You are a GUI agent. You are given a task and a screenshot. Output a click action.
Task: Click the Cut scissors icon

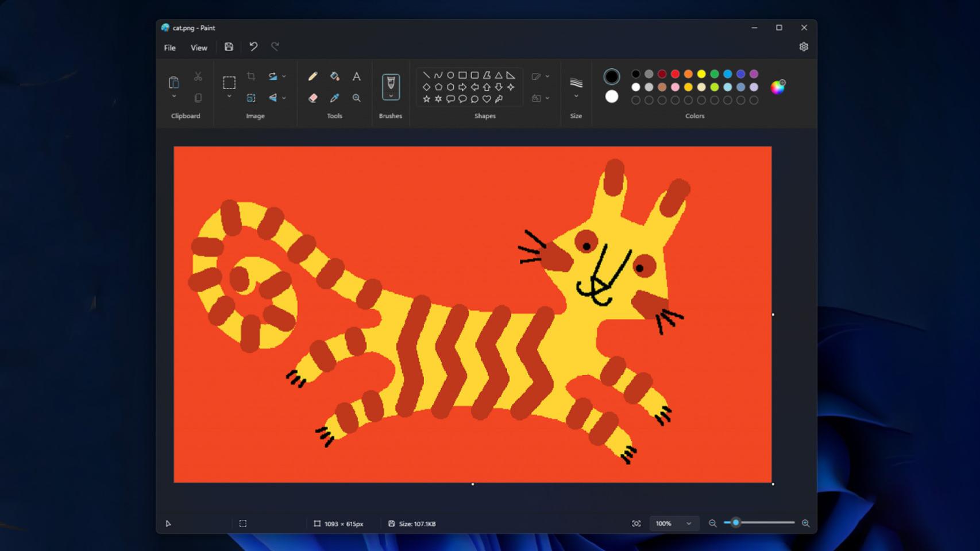(x=198, y=76)
